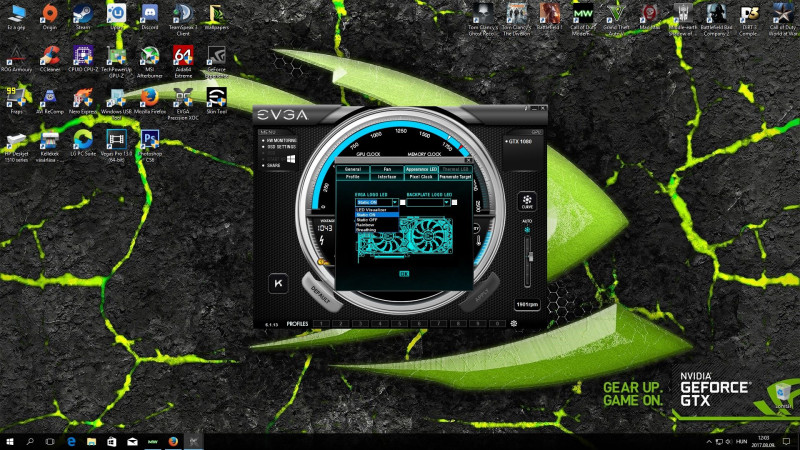Click the Default button on the dial
The height and width of the screenshot is (450, 800).
coord(320,295)
